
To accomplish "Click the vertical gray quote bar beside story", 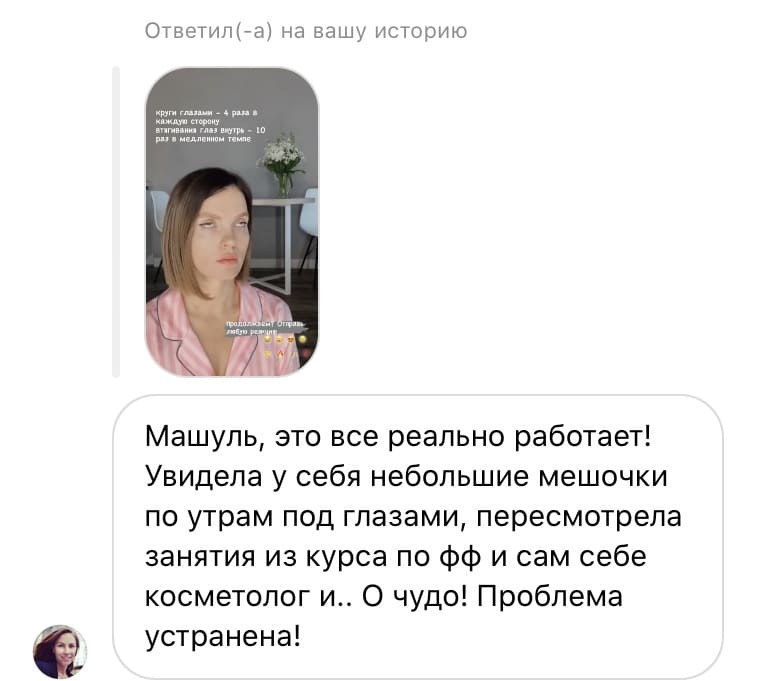I will [116, 222].
